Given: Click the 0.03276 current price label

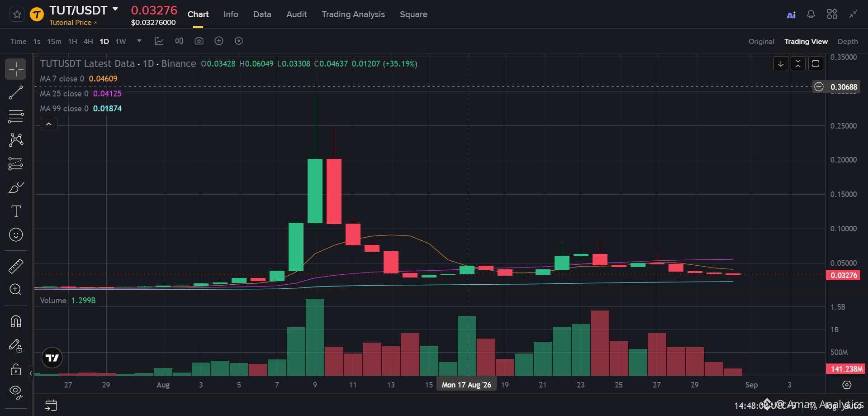Looking at the screenshot, I should coord(844,275).
